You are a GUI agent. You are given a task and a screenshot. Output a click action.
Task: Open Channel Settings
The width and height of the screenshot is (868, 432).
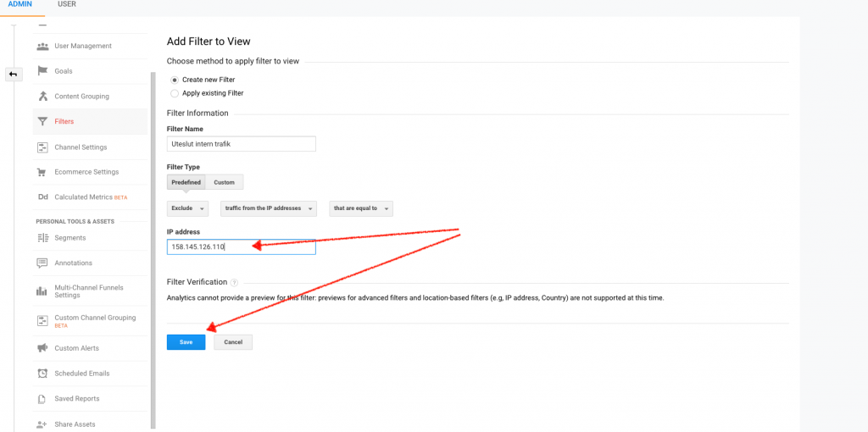click(x=81, y=147)
